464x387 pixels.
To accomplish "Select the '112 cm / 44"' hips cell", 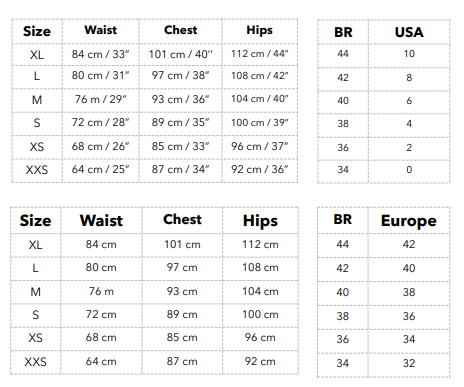I will (260, 54).
